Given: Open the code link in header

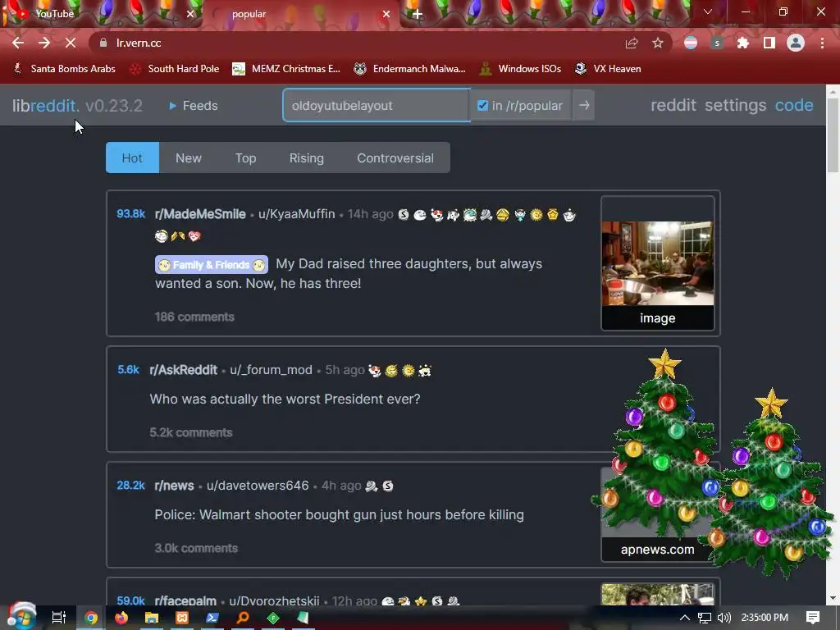Looking at the screenshot, I should 794,105.
